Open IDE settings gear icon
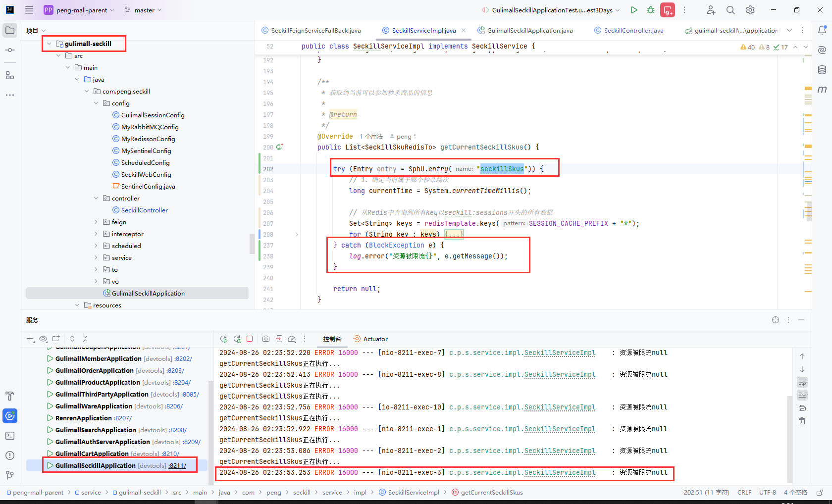Image resolution: width=832 pixels, height=504 pixels. click(750, 10)
